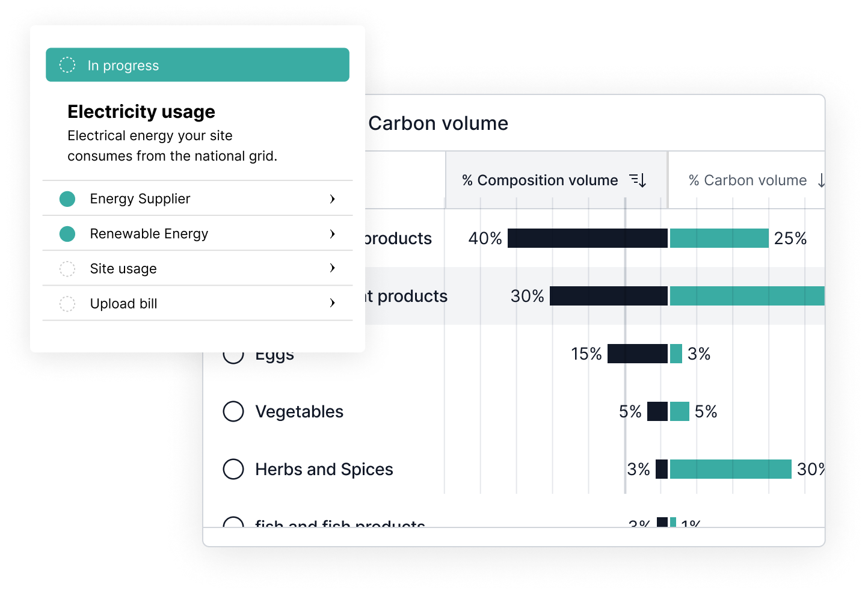Click the teal completed dot for Renewable Energy
Viewport: 868px width, 596px height.
click(x=67, y=234)
